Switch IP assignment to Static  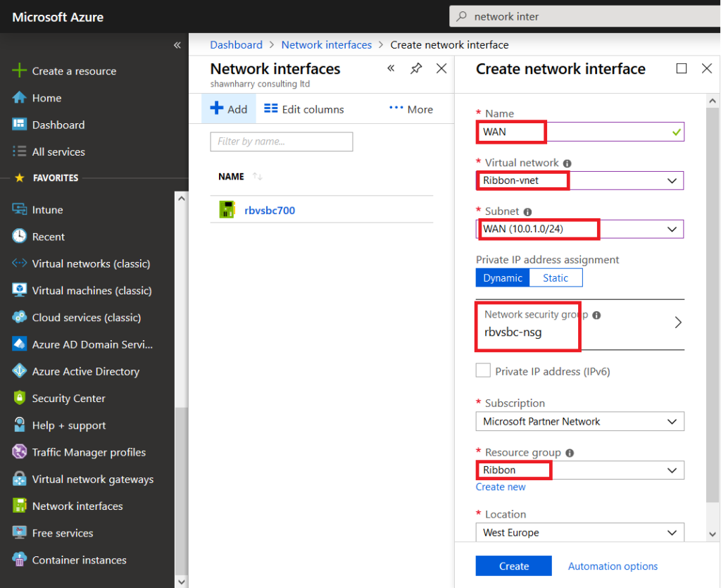click(556, 277)
